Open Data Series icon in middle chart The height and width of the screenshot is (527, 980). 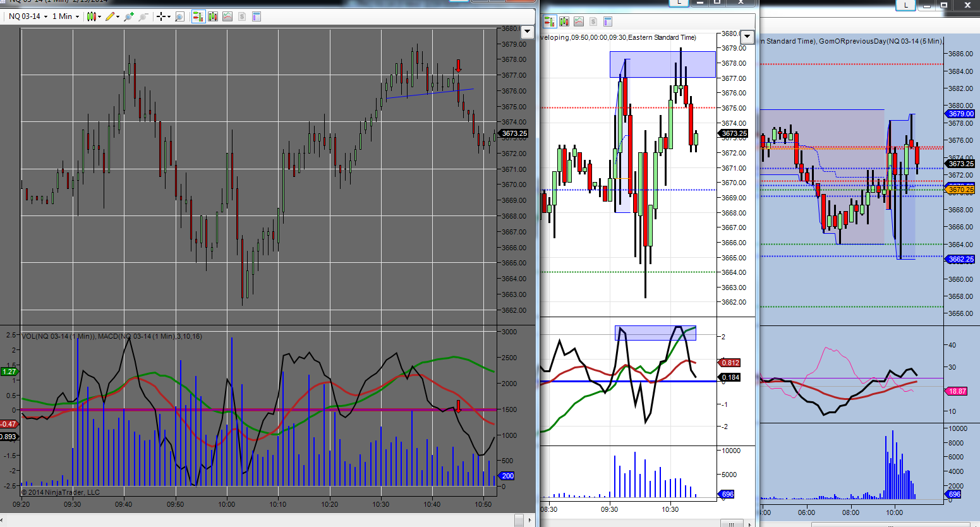pyautogui.click(x=564, y=21)
